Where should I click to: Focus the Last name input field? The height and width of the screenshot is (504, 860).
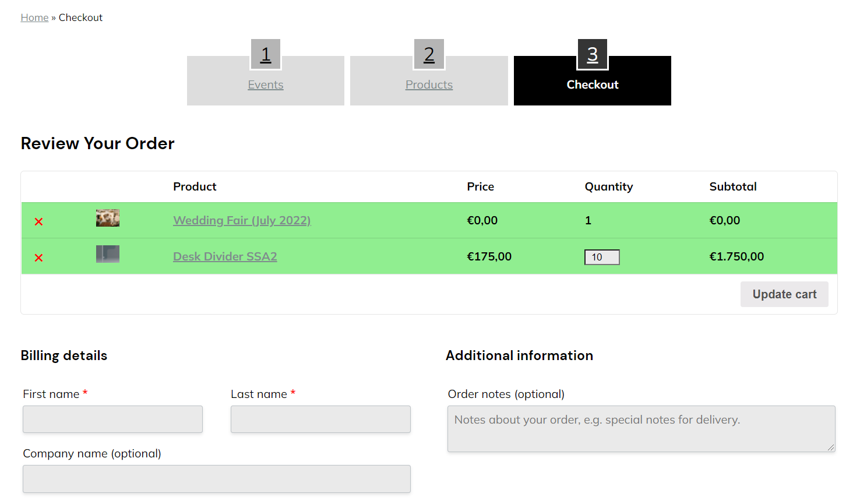tap(320, 420)
